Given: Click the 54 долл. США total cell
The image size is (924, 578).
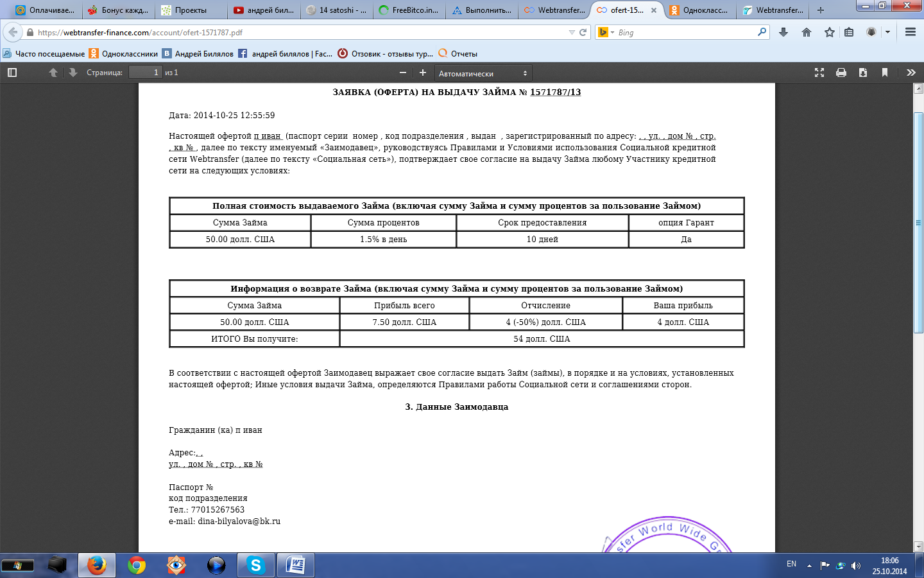Looking at the screenshot, I should [542, 339].
